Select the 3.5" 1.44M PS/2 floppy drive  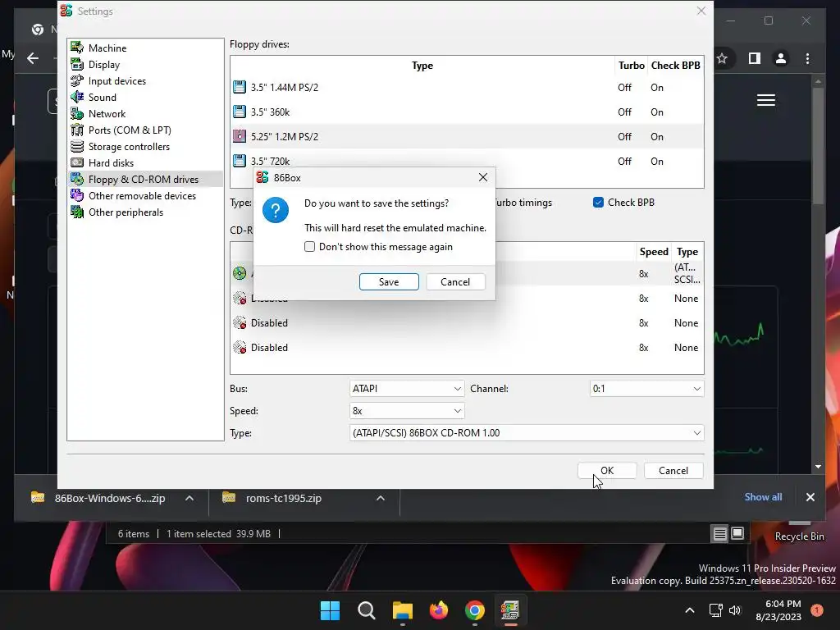[x=467, y=87]
